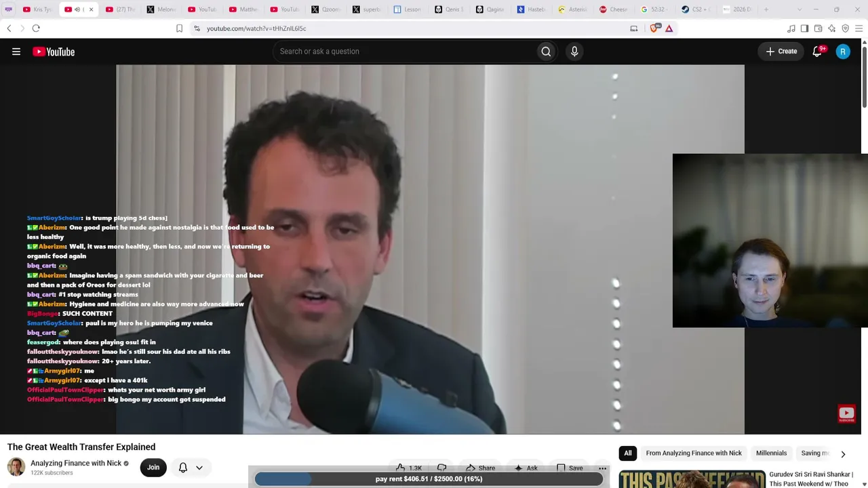View site information icon beside the URL
Screen dimensions: 868x488
click(x=197, y=28)
